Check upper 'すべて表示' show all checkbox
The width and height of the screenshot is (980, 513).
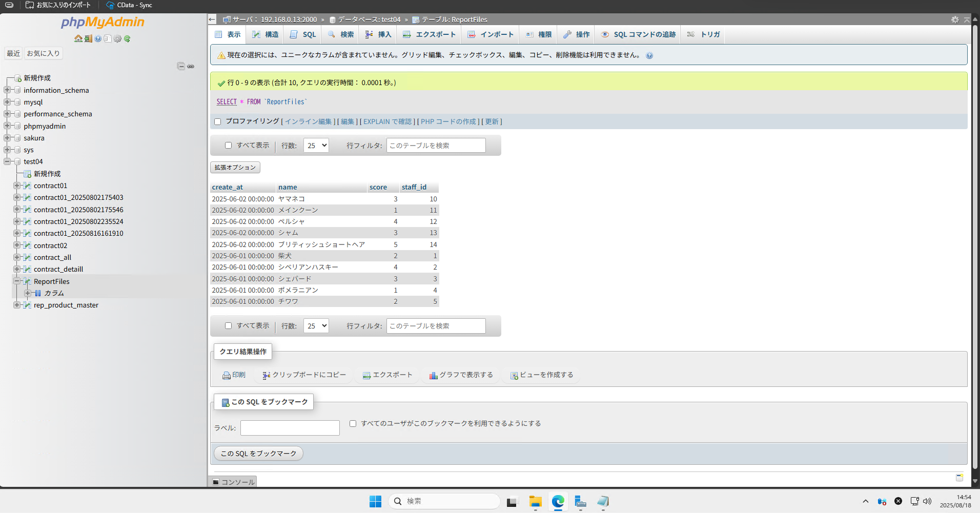(228, 146)
